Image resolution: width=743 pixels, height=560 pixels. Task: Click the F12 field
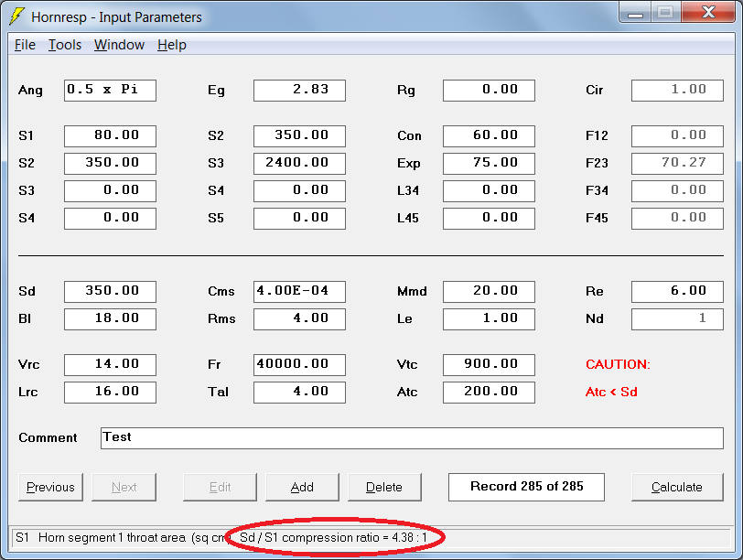click(678, 136)
